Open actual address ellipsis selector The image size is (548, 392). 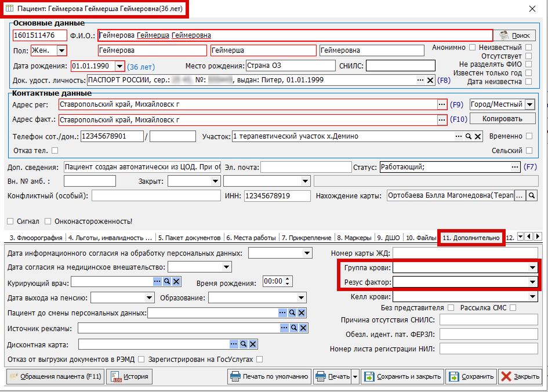(442, 120)
